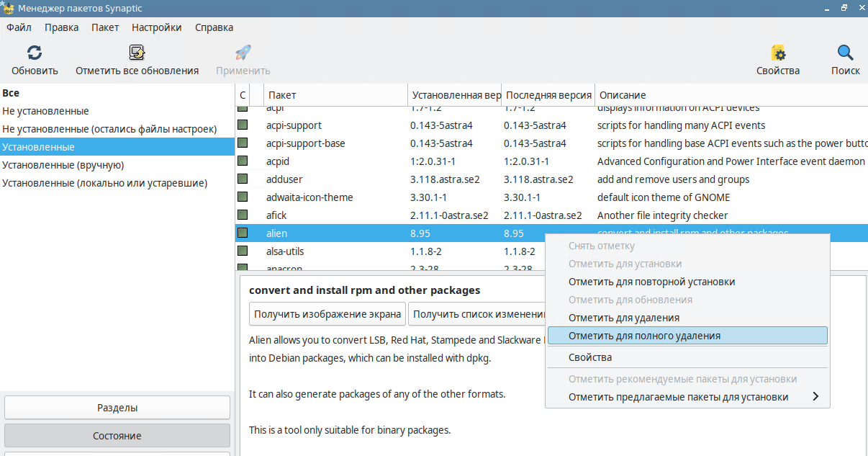The image size is (868, 456).
Task: Toggle status box of alien package
Action: click(x=243, y=233)
